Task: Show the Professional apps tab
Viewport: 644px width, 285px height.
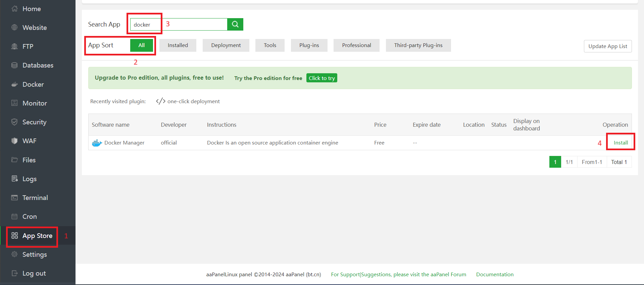Action: (x=356, y=45)
